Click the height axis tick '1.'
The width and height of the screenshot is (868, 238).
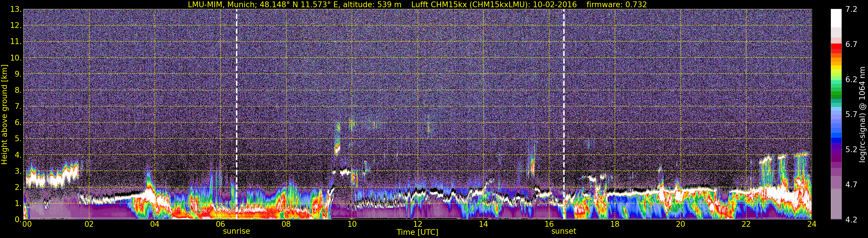pos(18,203)
